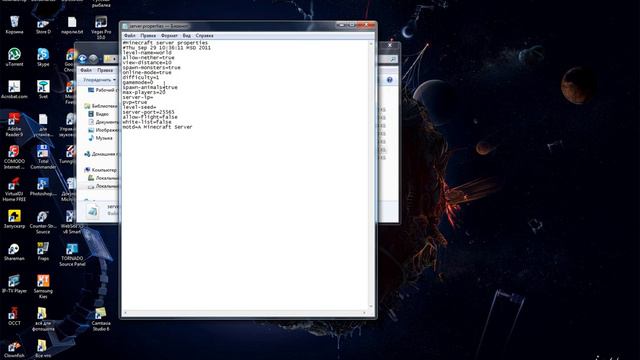The height and width of the screenshot is (360, 640).
Task: Open Acrobat.com desktop shortcut
Action: point(14,90)
